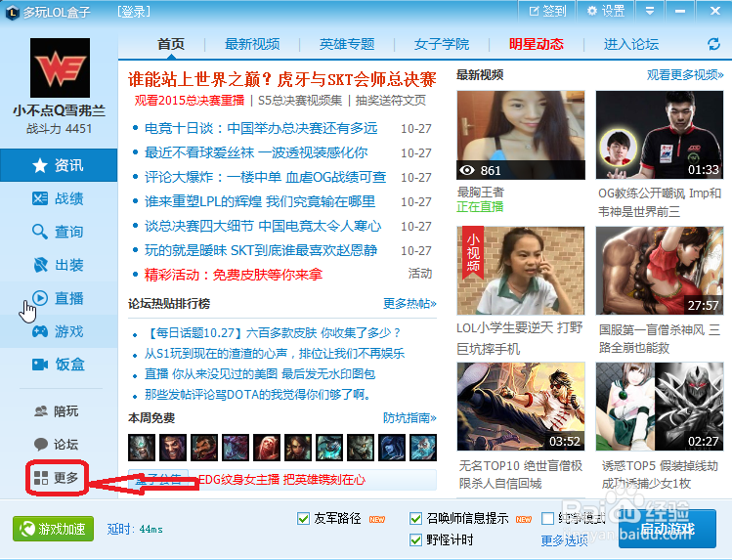Open the 防坑指南» link
Image resolution: width=732 pixels, height=560 pixels.
point(409,417)
